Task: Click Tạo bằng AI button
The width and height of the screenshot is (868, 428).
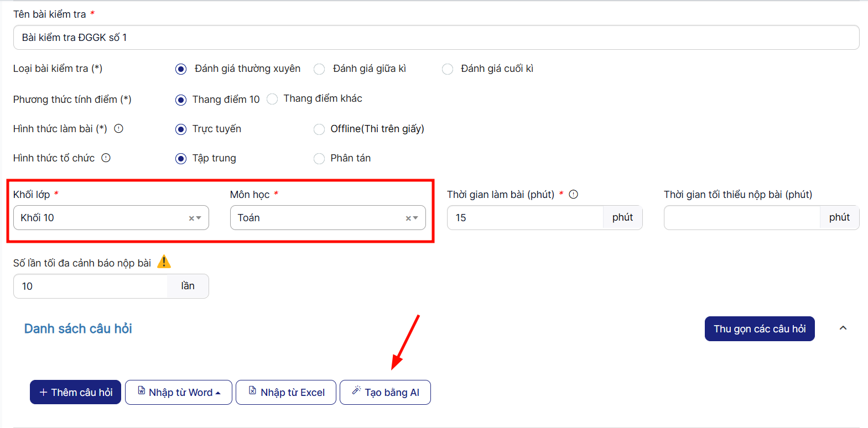Action: pos(385,393)
